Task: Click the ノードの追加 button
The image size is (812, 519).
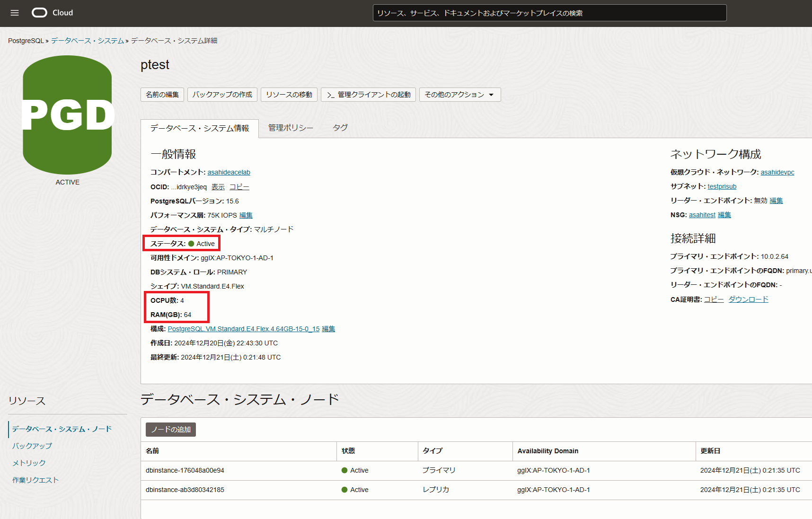Action: [171, 430]
